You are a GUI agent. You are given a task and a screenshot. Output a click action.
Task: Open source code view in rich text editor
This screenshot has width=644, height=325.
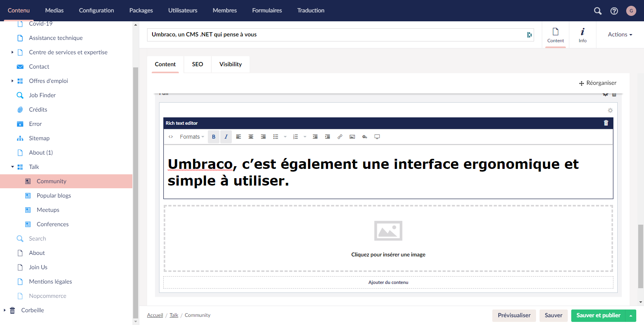[171, 137]
